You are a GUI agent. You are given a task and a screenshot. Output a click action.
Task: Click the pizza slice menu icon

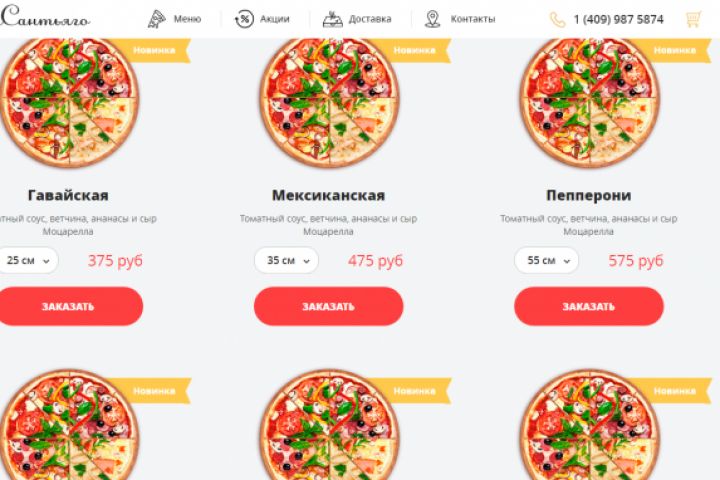tap(157, 19)
